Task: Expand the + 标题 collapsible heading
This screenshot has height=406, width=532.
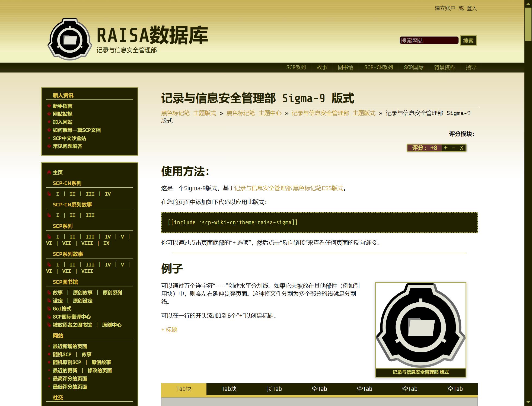Action: coord(169,330)
